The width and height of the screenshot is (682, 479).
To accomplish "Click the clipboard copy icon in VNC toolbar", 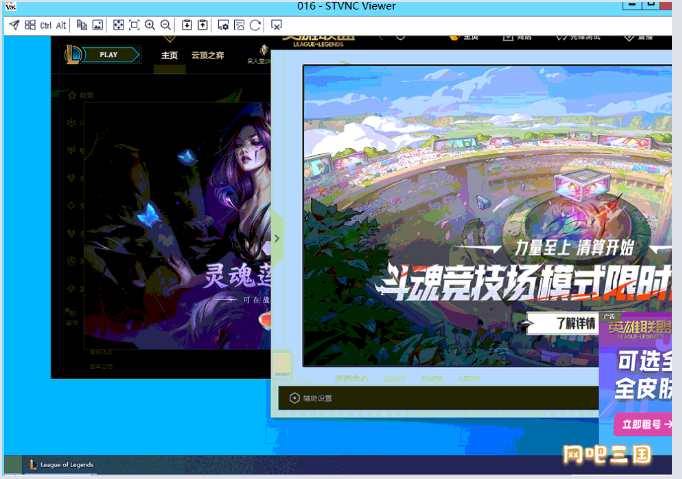I will coord(82,25).
